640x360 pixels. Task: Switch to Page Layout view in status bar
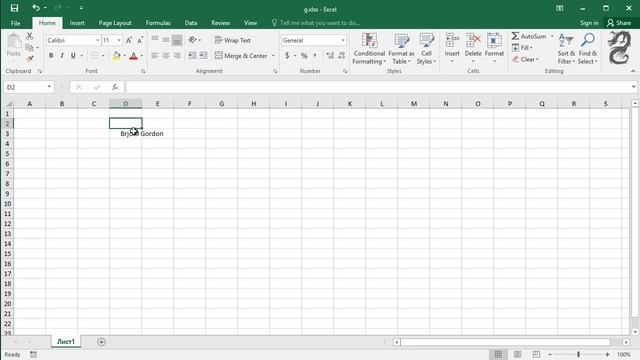[x=517, y=354]
